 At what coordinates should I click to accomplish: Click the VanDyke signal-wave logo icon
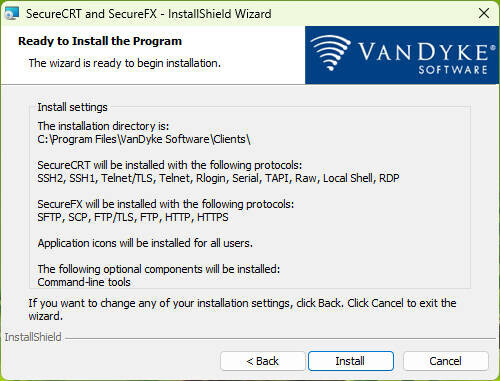point(331,53)
